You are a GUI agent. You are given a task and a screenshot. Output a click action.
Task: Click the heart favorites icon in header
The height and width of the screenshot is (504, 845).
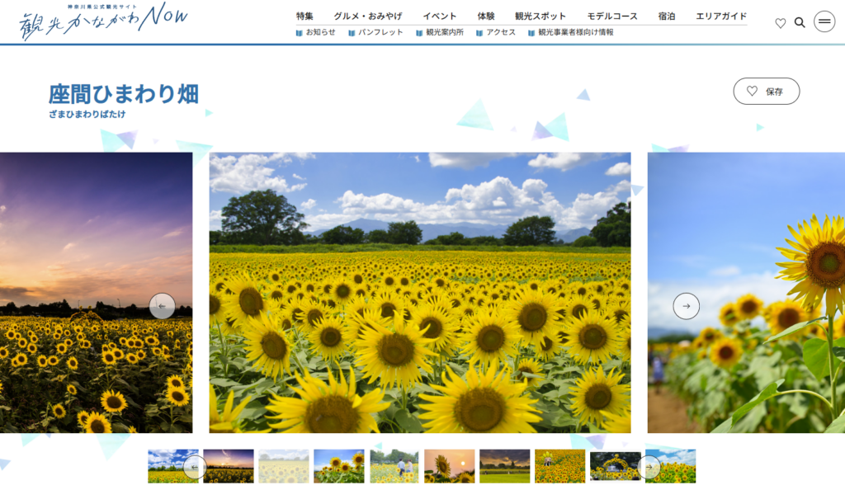[780, 23]
